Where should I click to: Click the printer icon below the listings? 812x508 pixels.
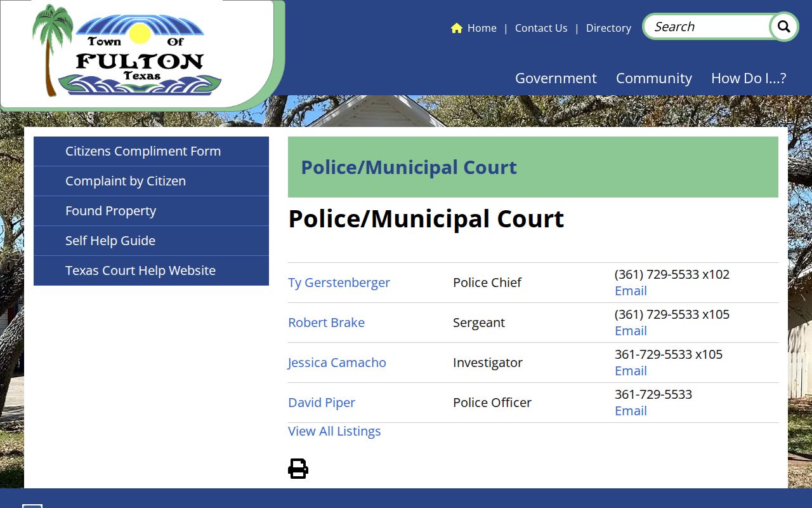298,469
